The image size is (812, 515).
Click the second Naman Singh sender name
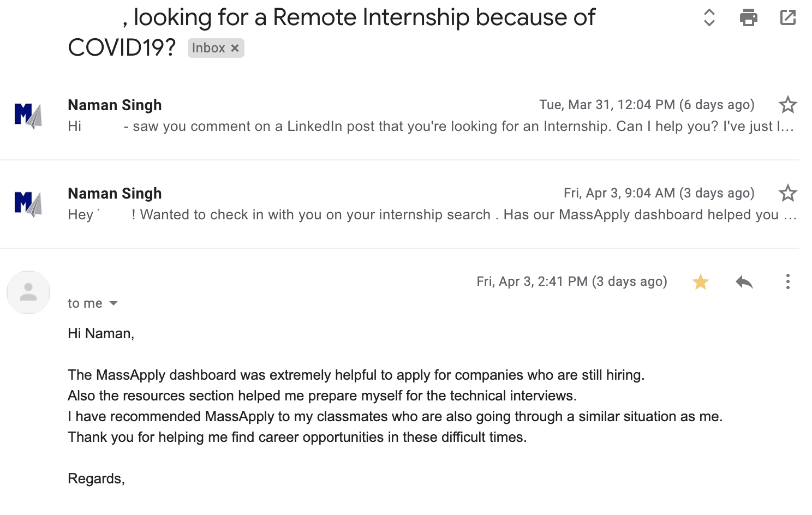(x=115, y=193)
